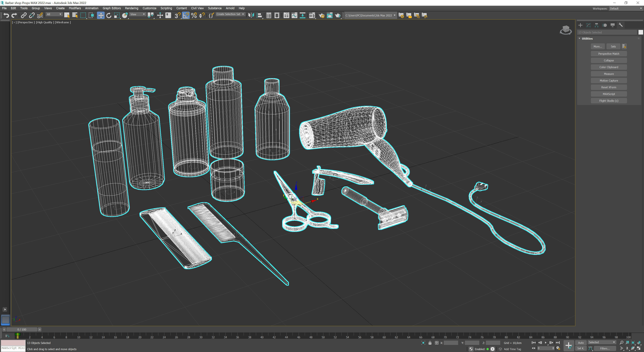Open the project folder path dropdown
The image size is (644, 352).
370,15
